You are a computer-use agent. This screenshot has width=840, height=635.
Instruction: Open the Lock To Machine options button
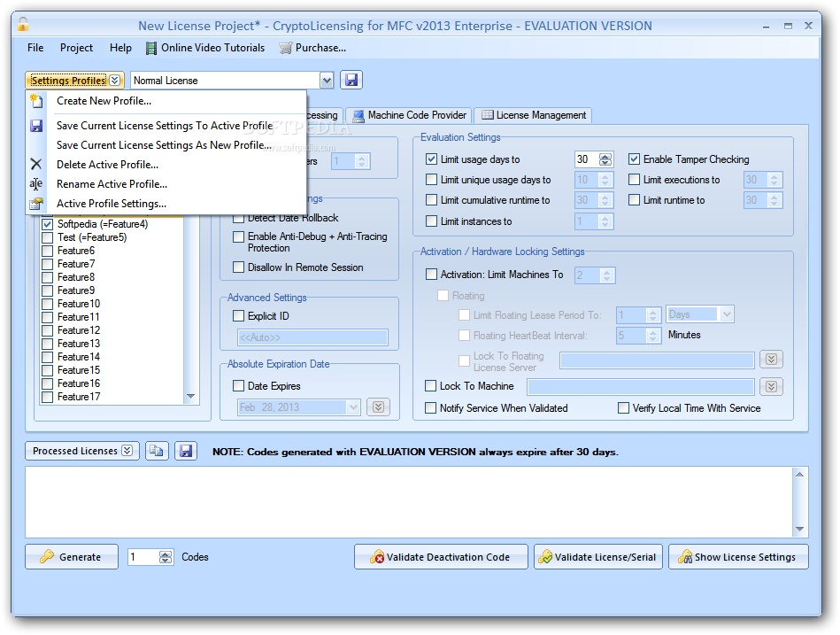[771, 386]
